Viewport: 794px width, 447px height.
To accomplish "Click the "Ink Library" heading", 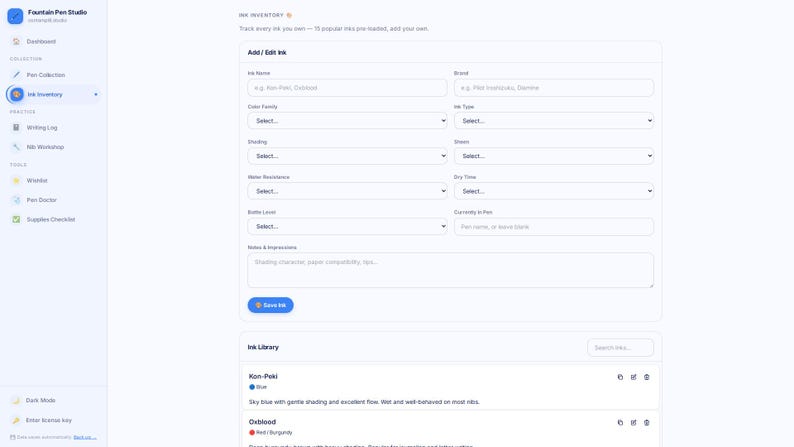I will (263, 347).
